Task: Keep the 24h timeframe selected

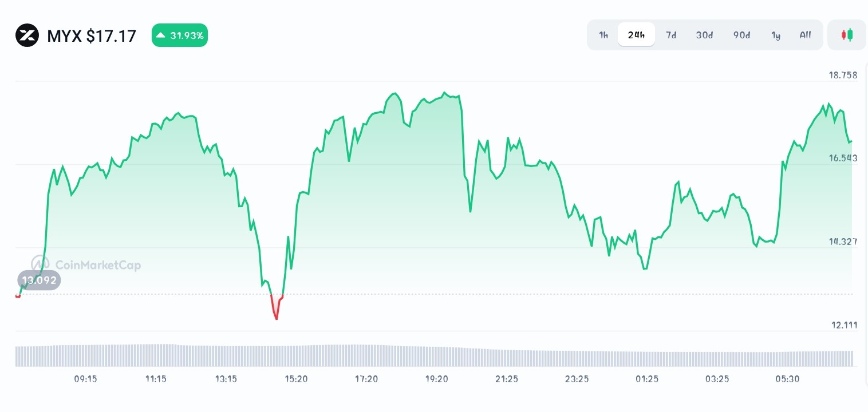Action: (x=636, y=34)
